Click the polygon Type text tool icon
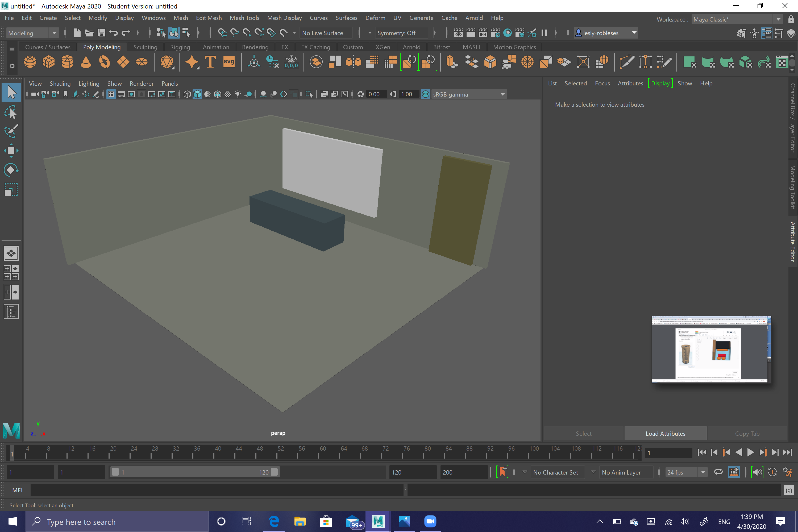Screen dimensions: 798x532 [x=210, y=62]
